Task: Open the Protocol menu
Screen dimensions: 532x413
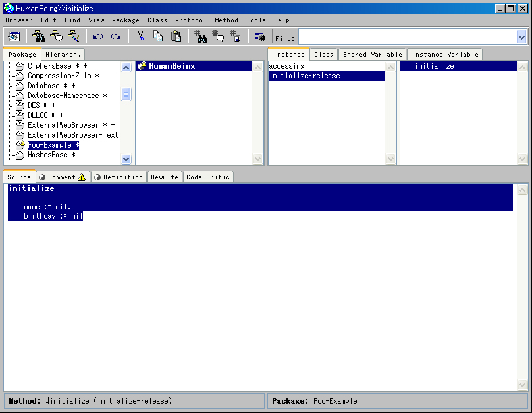Action: [x=190, y=20]
